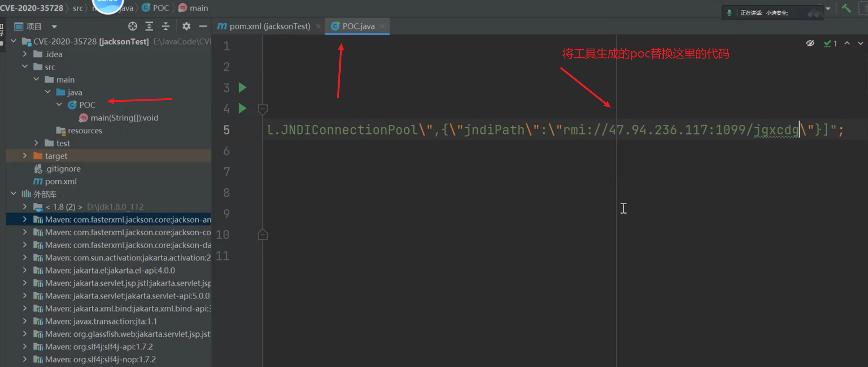Collapse the src folder
The height and width of the screenshot is (367, 868).
[x=25, y=67]
